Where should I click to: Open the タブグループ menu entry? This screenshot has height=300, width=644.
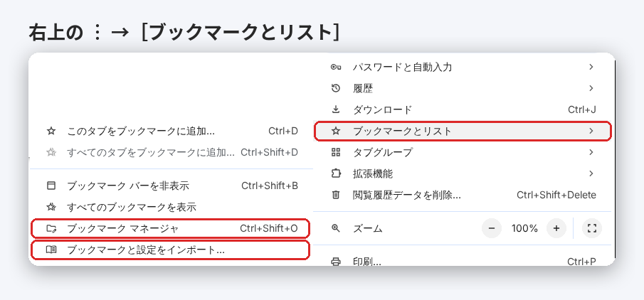(x=462, y=152)
